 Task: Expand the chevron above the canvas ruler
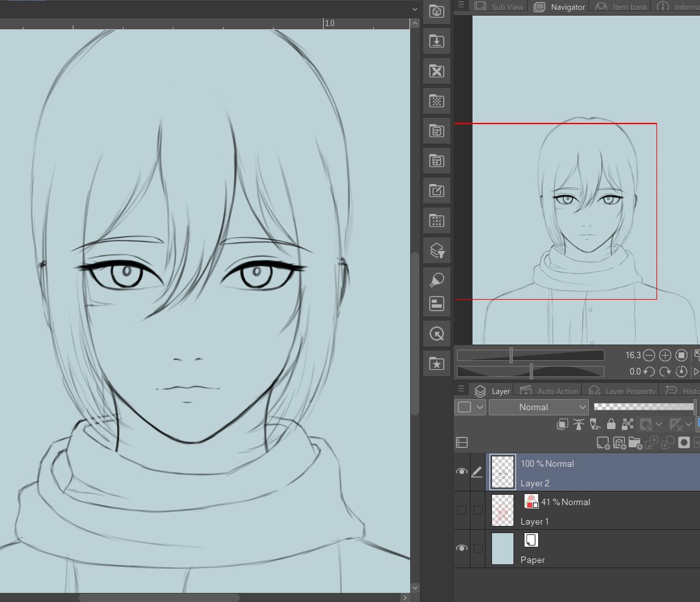click(x=415, y=9)
